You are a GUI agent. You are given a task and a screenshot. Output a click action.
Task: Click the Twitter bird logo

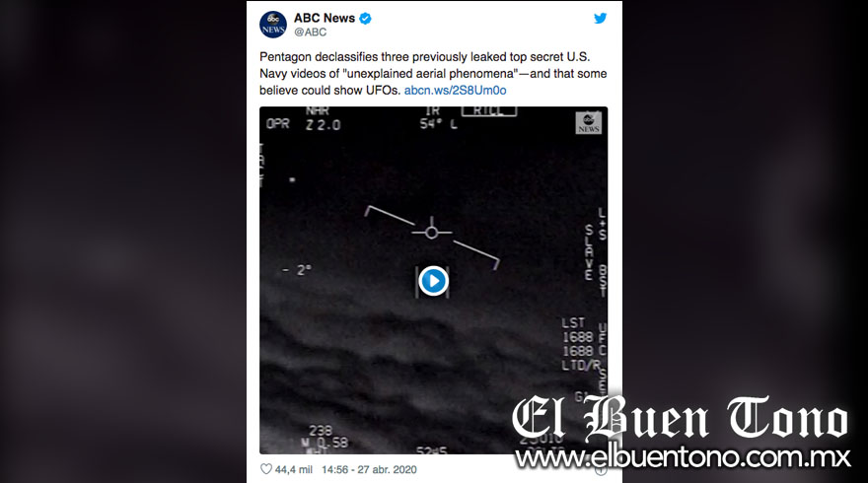click(600, 19)
